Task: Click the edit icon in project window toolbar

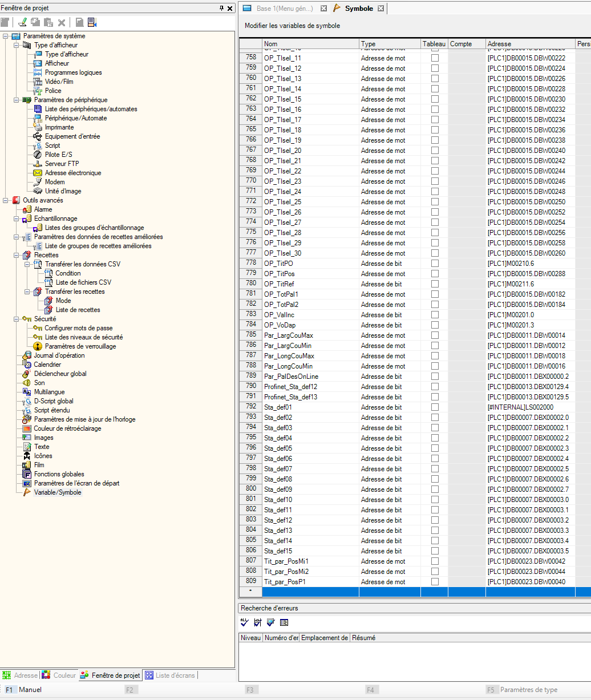Action: coord(22,22)
